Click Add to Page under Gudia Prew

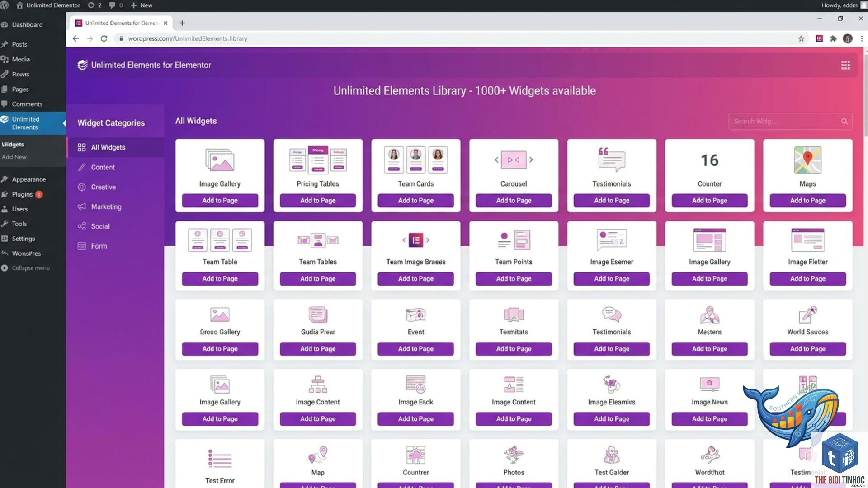pos(318,349)
